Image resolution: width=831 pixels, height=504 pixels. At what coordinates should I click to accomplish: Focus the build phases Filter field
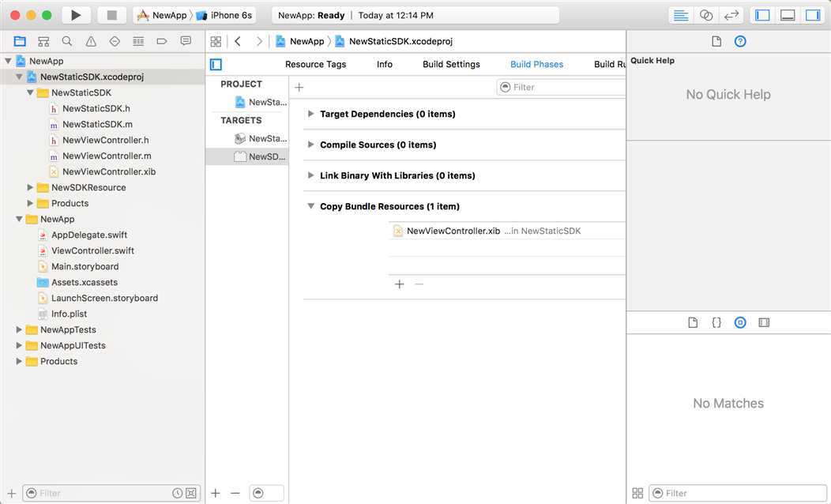point(562,88)
